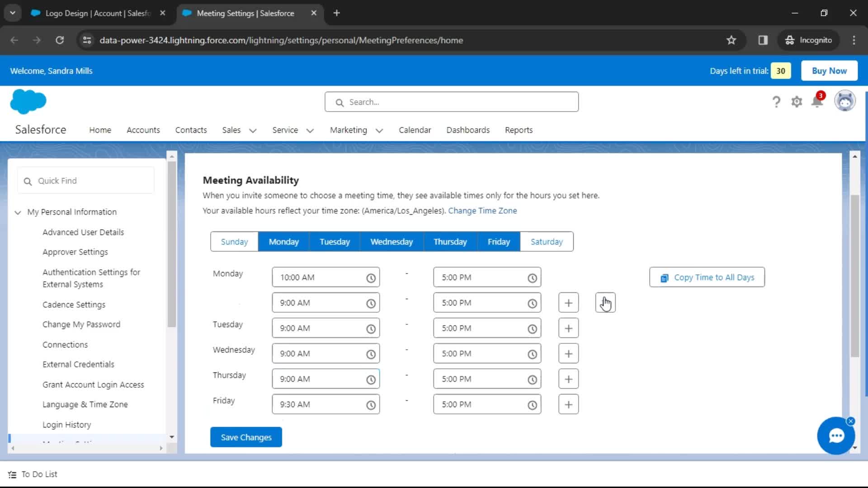Open the Reports nav item
The width and height of the screenshot is (868, 488).
click(x=519, y=130)
